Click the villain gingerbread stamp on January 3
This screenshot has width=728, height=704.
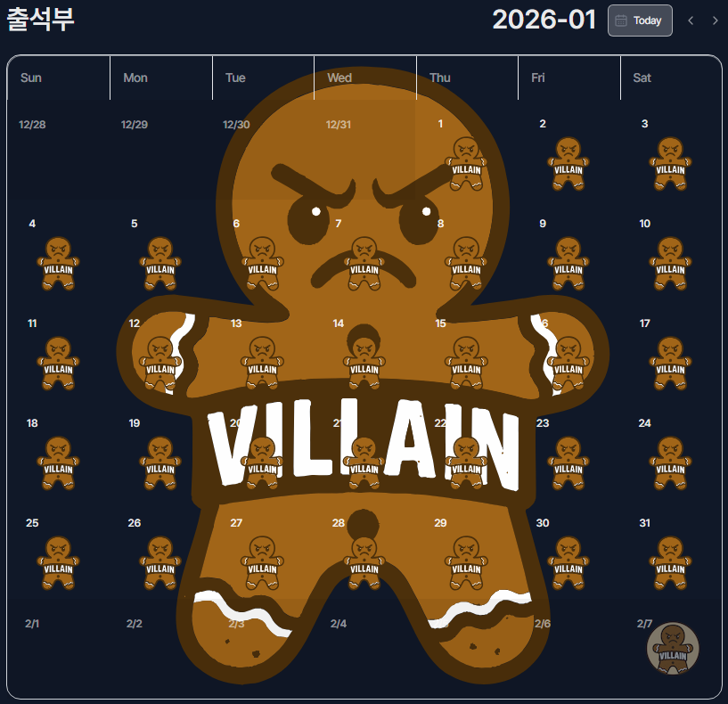[x=670, y=163]
